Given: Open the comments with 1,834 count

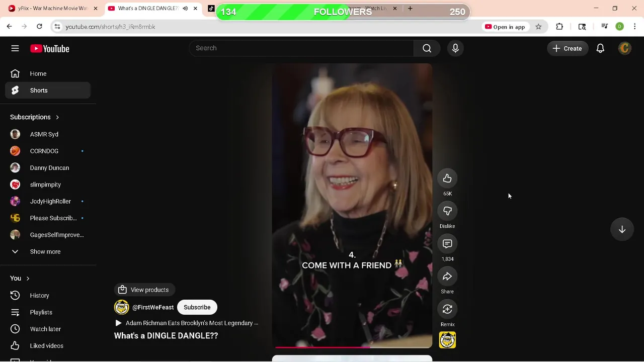Looking at the screenshot, I should [447, 244].
